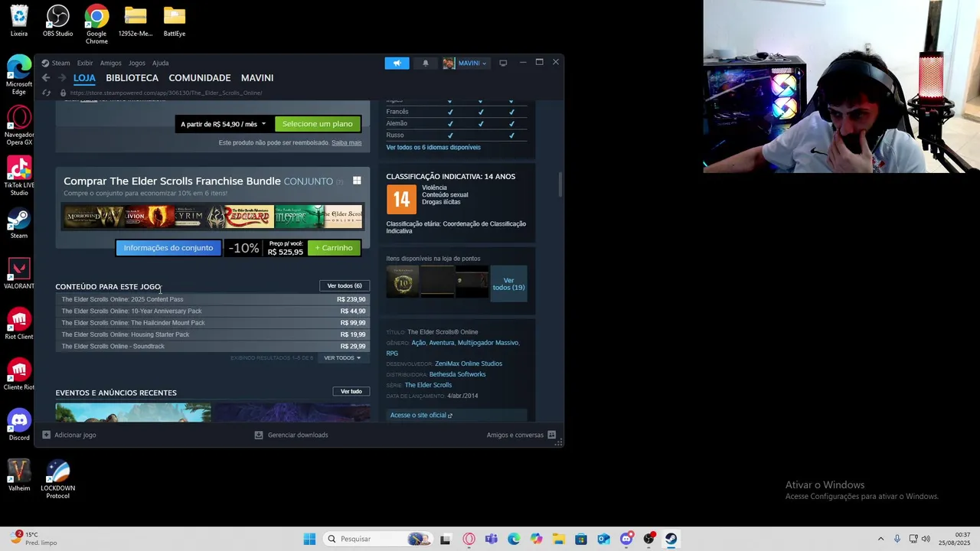Screen dimensions: 980x551
Task: Open the MAVINI profile tab
Action: (x=257, y=78)
